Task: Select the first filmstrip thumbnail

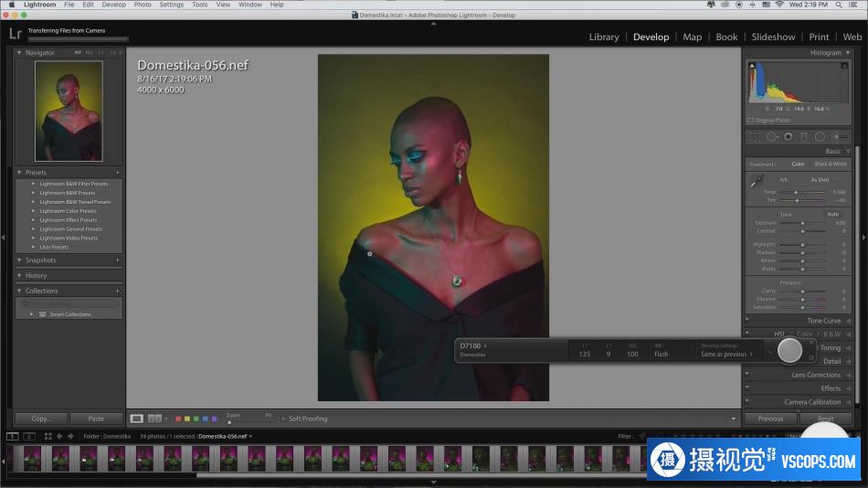Action: click(x=33, y=459)
